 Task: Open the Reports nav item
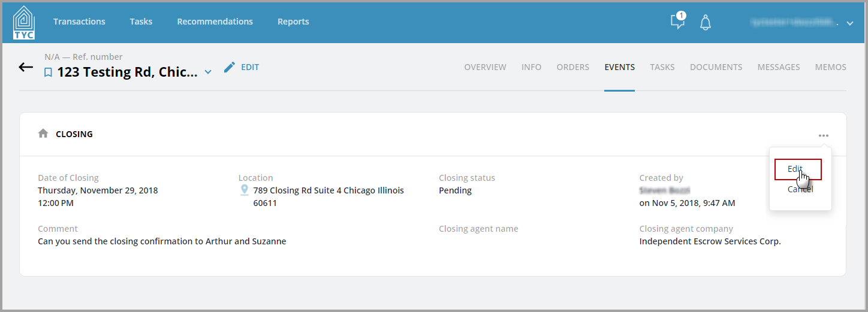293,22
